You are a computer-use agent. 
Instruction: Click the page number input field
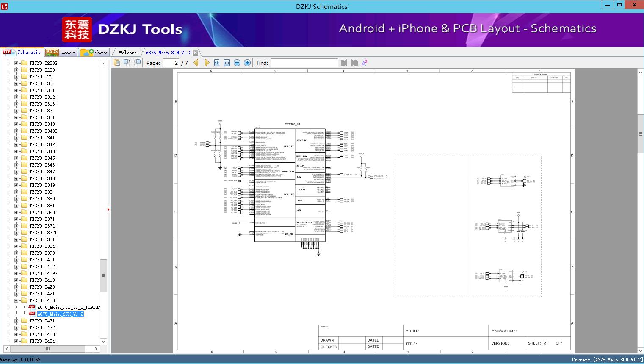[171, 63]
